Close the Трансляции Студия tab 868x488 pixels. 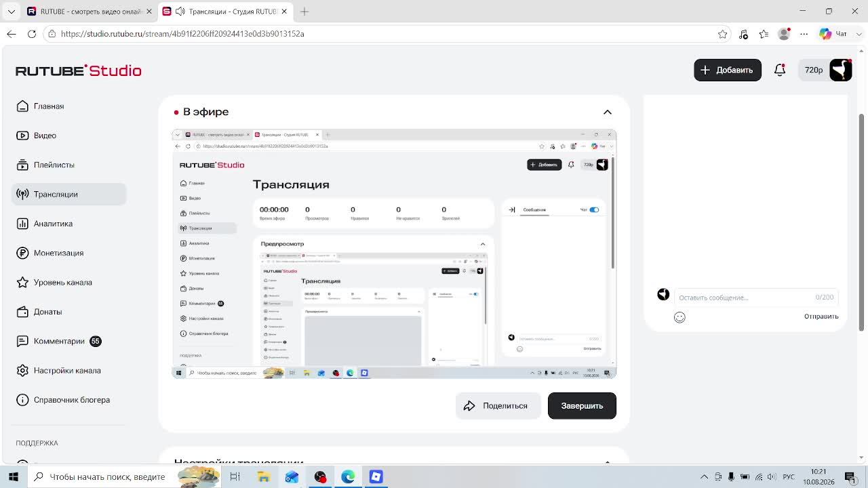click(x=284, y=12)
